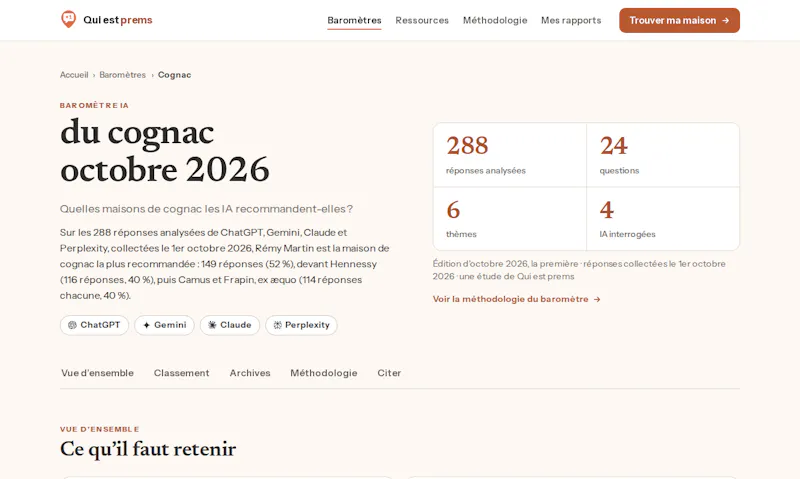The height and width of the screenshot is (479, 800).
Task: Click the Édition d'octobre 2026 caption
Action: tap(579, 270)
